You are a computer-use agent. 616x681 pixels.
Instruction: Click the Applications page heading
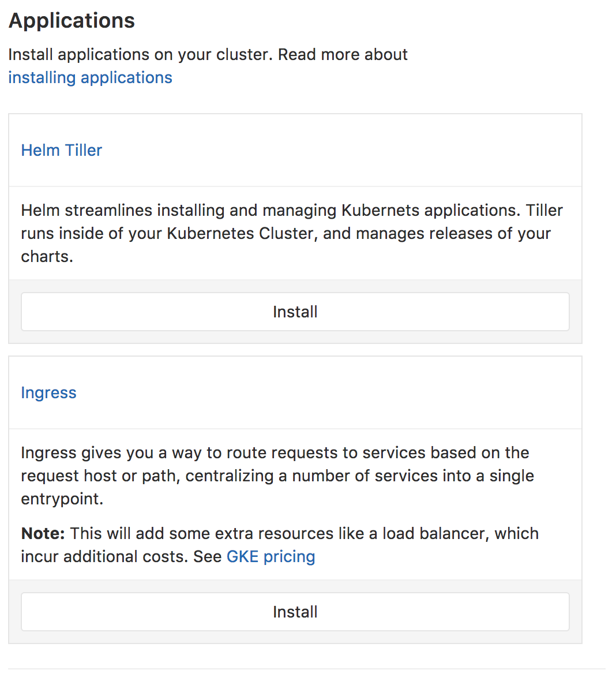coord(72,21)
